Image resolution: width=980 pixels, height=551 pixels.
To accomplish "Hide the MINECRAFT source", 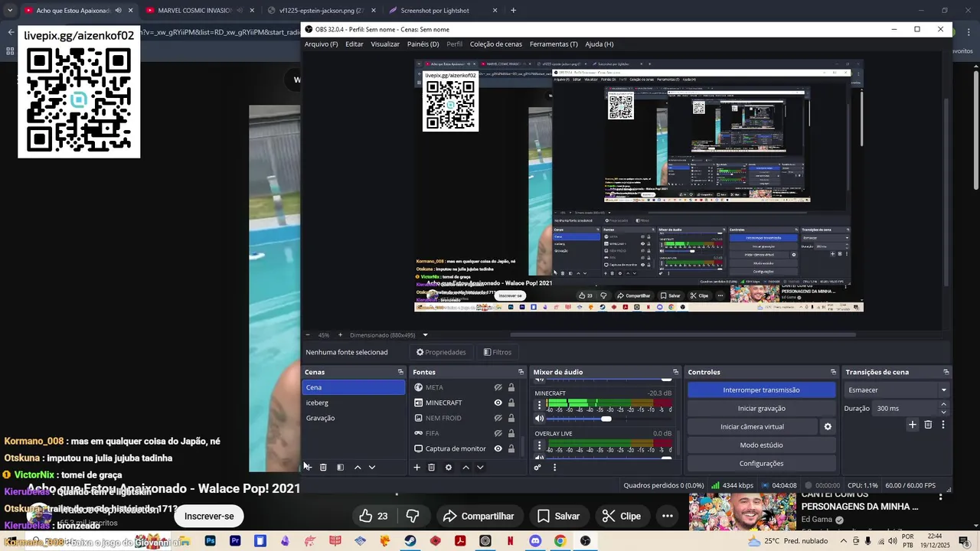I will (x=498, y=403).
